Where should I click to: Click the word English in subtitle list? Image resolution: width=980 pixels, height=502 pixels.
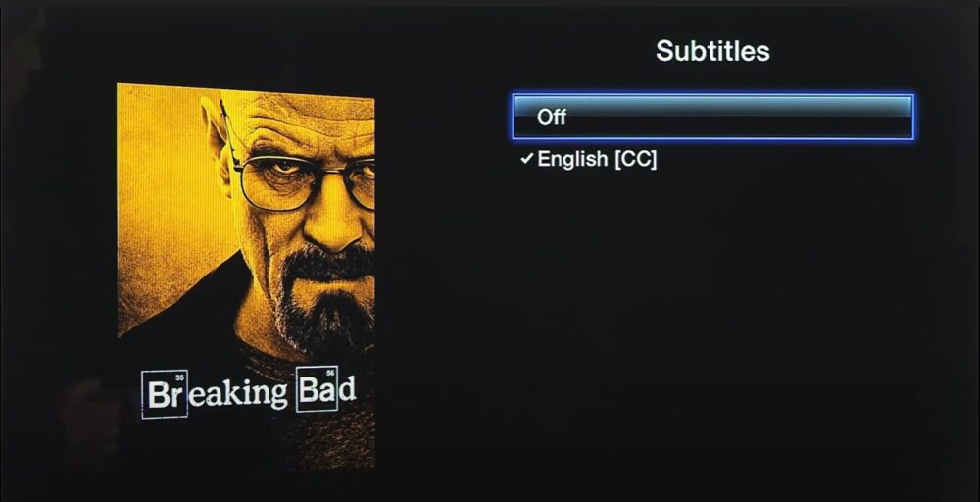[x=572, y=159]
